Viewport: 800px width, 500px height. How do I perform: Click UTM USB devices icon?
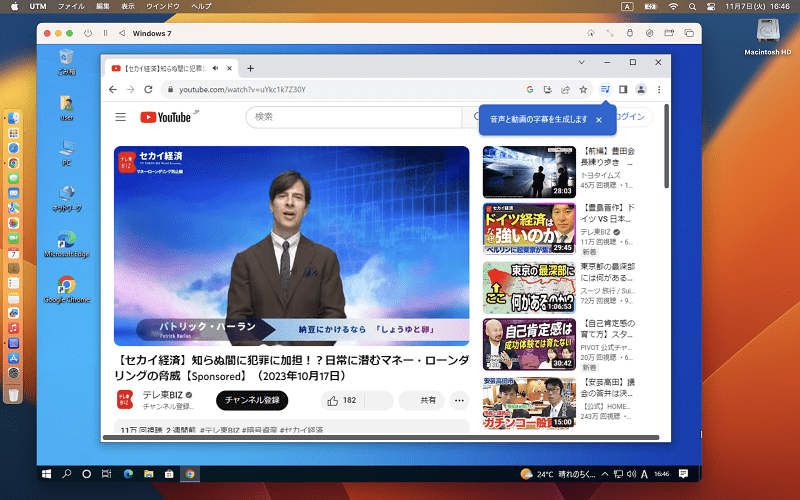coord(630,33)
